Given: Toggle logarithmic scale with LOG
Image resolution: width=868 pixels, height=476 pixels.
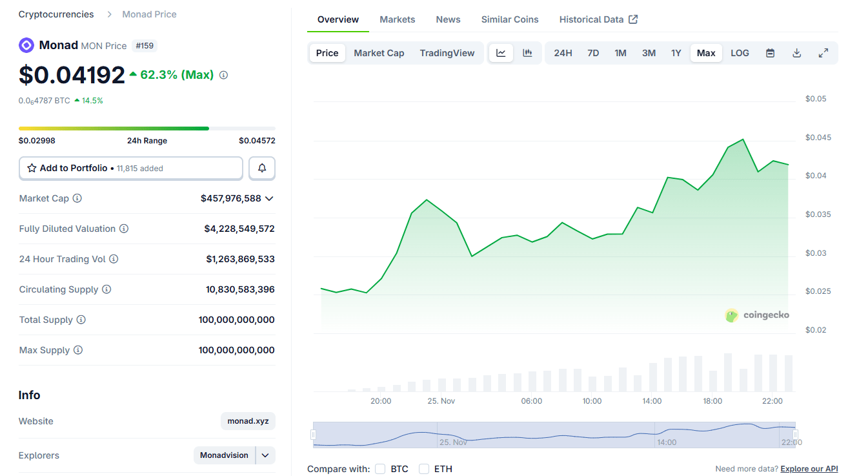Looking at the screenshot, I should [740, 52].
